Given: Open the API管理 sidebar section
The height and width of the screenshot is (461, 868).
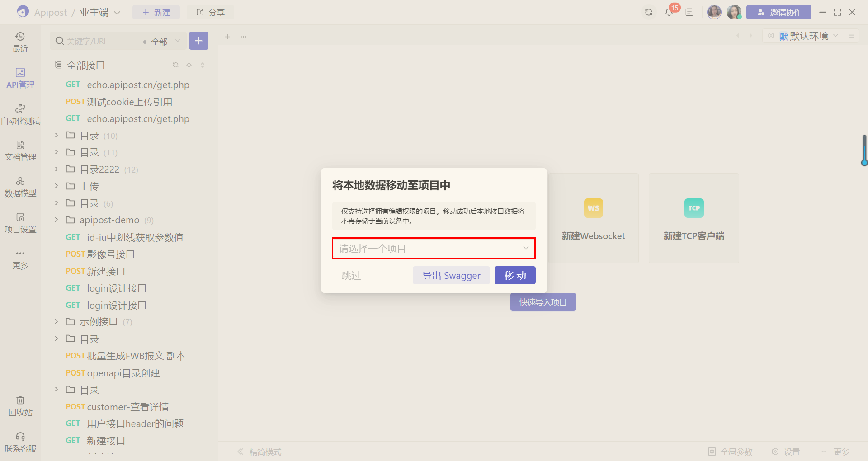Looking at the screenshot, I should [x=20, y=78].
